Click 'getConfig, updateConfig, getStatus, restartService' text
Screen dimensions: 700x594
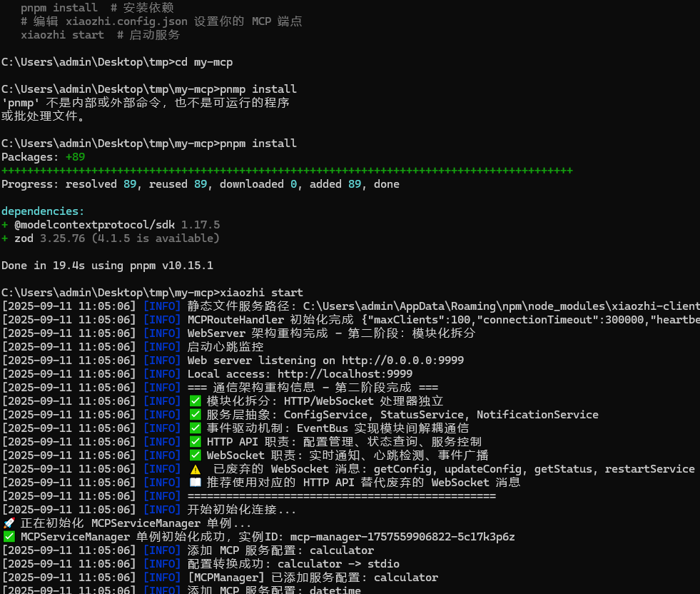tap(534, 469)
